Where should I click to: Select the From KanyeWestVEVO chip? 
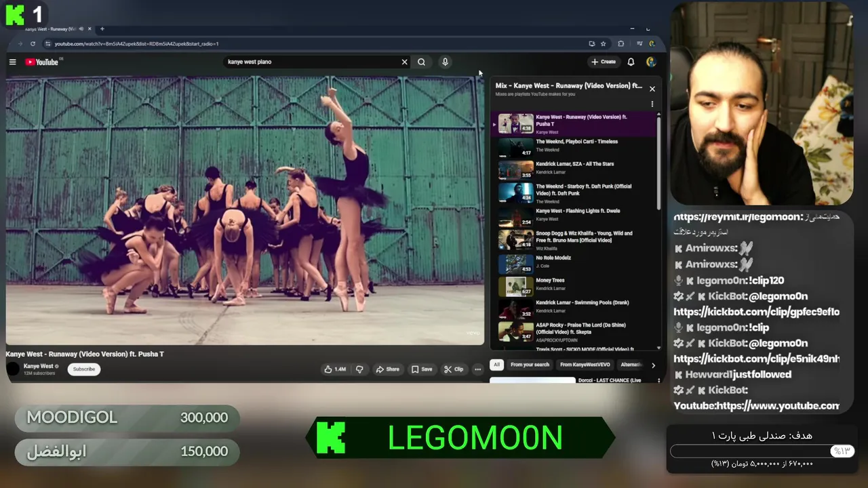click(585, 365)
